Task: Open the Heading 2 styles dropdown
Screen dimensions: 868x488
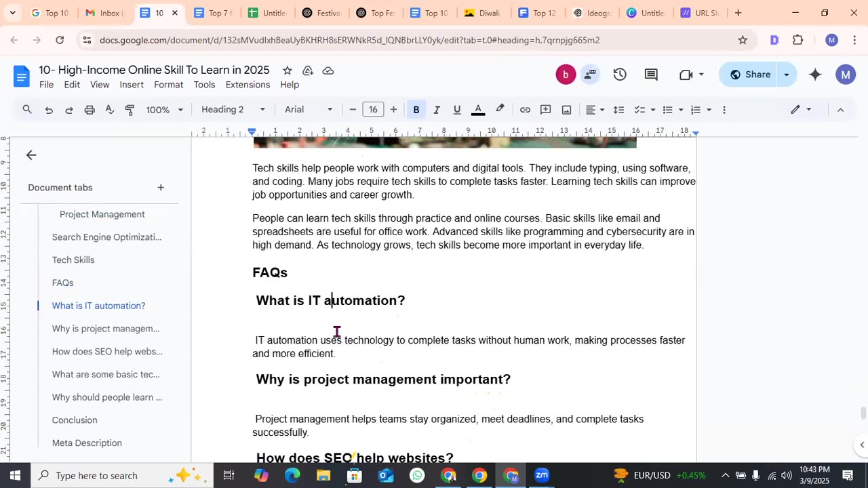Action: point(233,110)
